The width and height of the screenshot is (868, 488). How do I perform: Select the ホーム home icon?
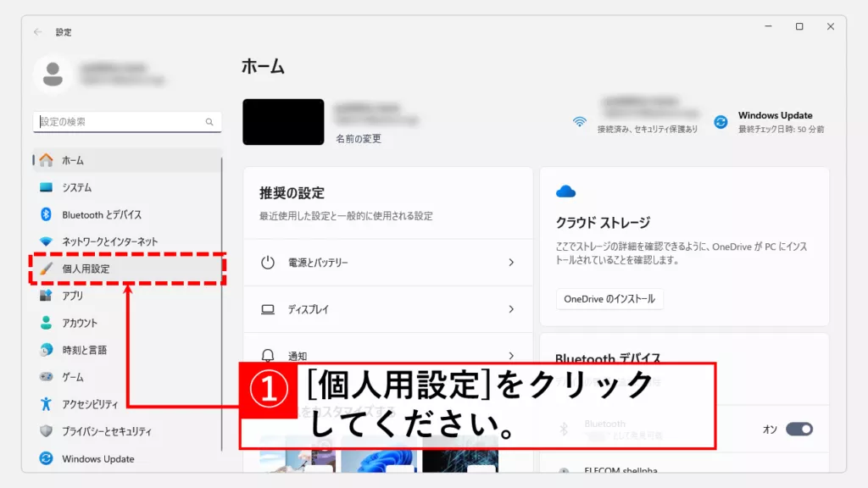coord(46,160)
